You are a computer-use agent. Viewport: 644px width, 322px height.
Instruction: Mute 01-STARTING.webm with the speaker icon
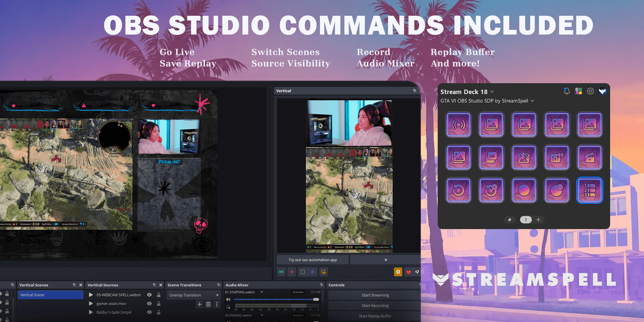pos(228,299)
